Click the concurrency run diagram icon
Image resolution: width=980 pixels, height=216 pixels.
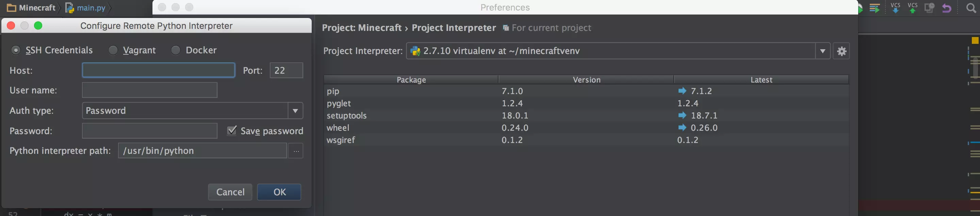875,7
